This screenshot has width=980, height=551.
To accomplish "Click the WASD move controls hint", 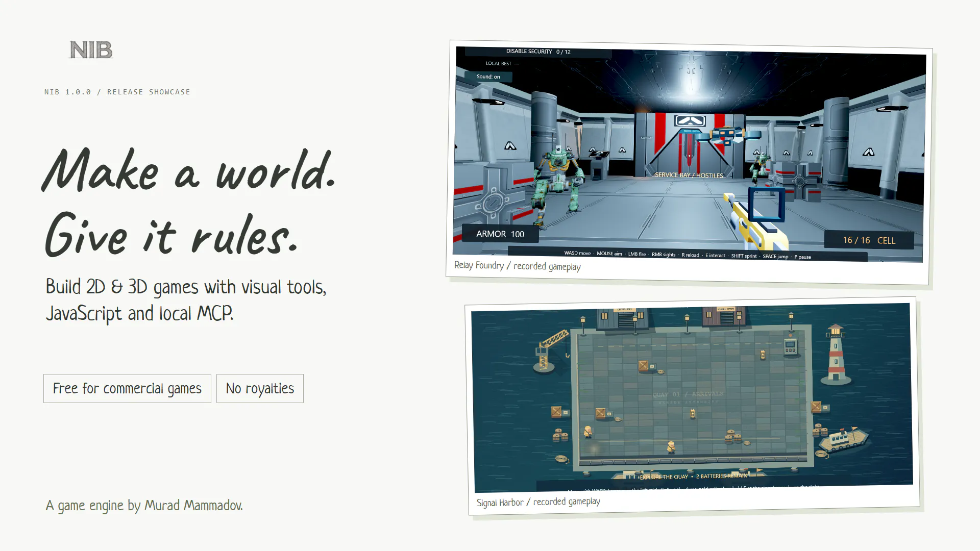I will (577, 253).
